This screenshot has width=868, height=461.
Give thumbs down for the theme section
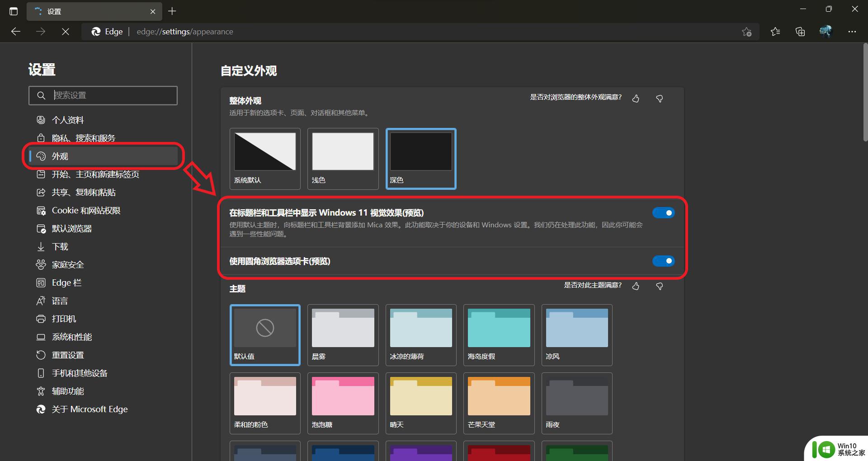coord(660,286)
